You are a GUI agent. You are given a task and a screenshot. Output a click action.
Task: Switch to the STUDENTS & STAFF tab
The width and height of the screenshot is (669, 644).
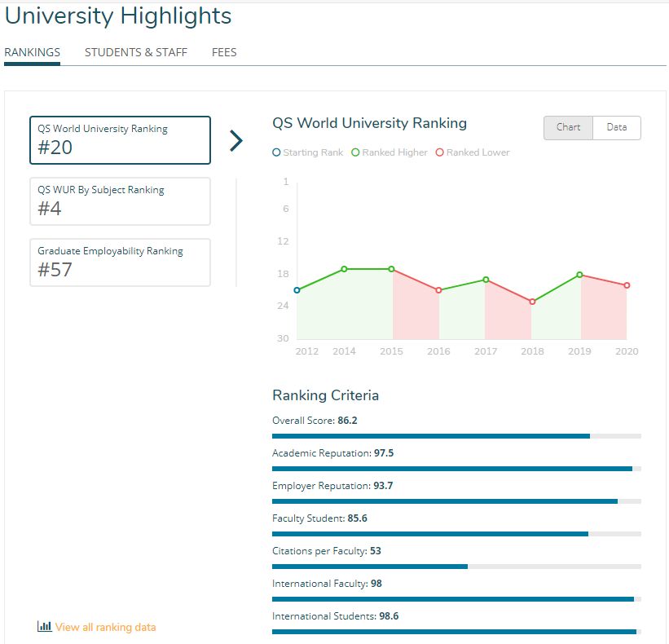(x=136, y=52)
